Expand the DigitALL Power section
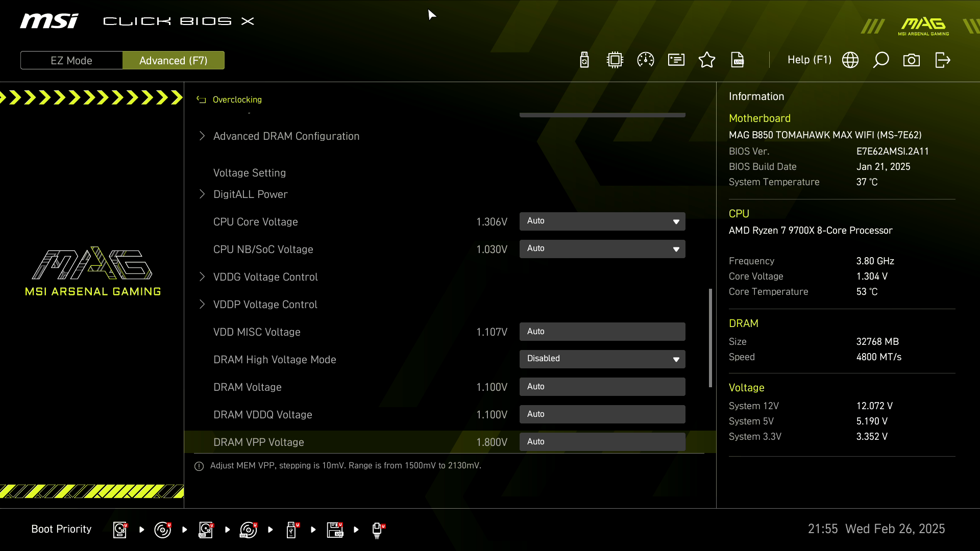This screenshot has height=551, width=980. tap(250, 194)
